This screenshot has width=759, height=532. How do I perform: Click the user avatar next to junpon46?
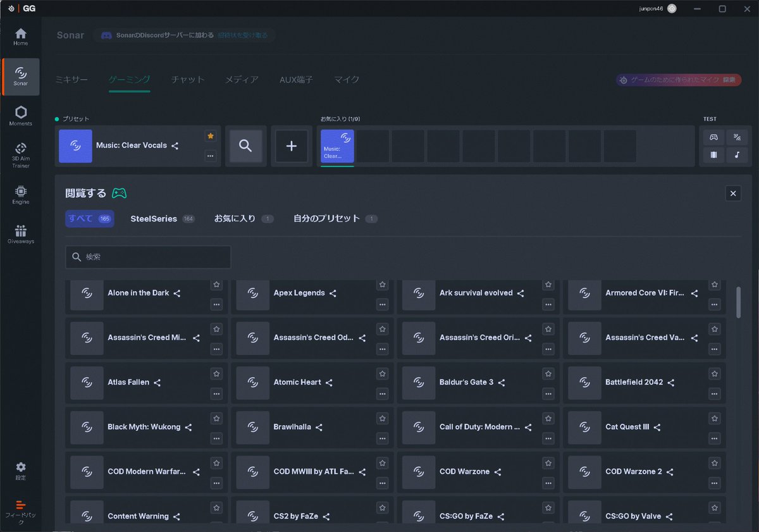[672, 9]
